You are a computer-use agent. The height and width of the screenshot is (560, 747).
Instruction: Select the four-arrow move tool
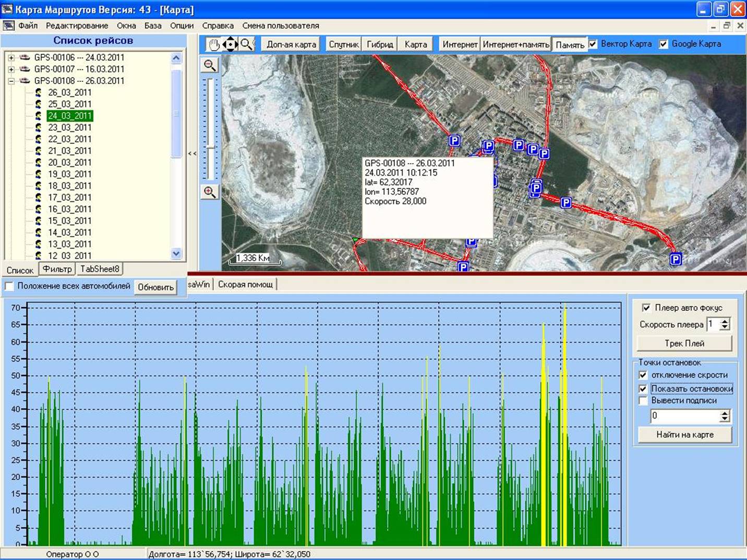pos(230,45)
